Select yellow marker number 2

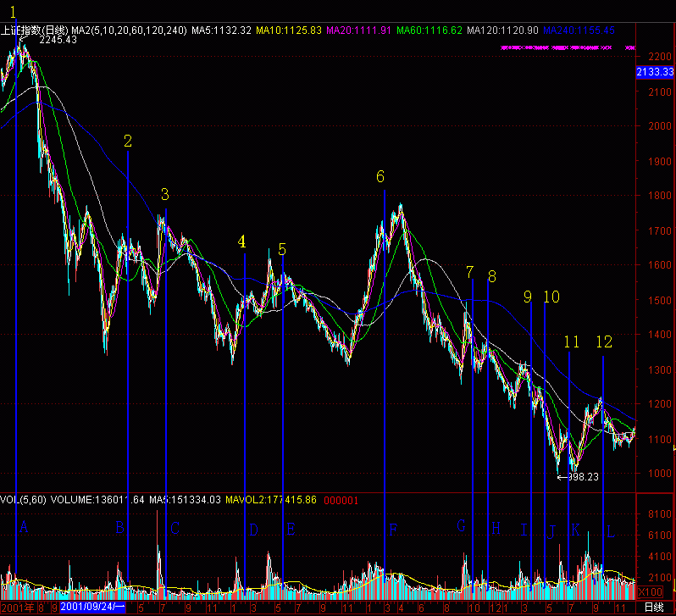pyautogui.click(x=128, y=141)
